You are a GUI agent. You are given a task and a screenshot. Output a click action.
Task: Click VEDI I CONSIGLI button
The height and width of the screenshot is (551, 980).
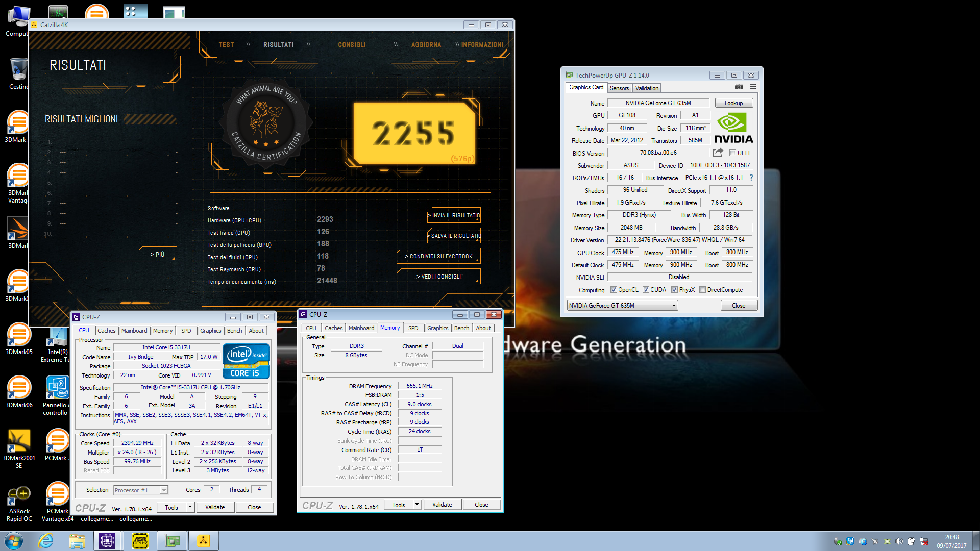[438, 277]
